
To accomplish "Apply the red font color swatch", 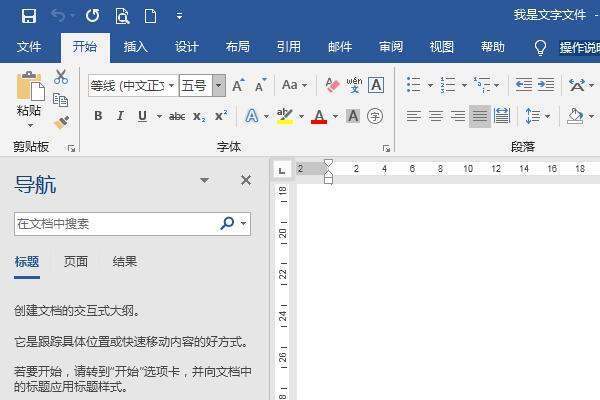I will pos(319,116).
